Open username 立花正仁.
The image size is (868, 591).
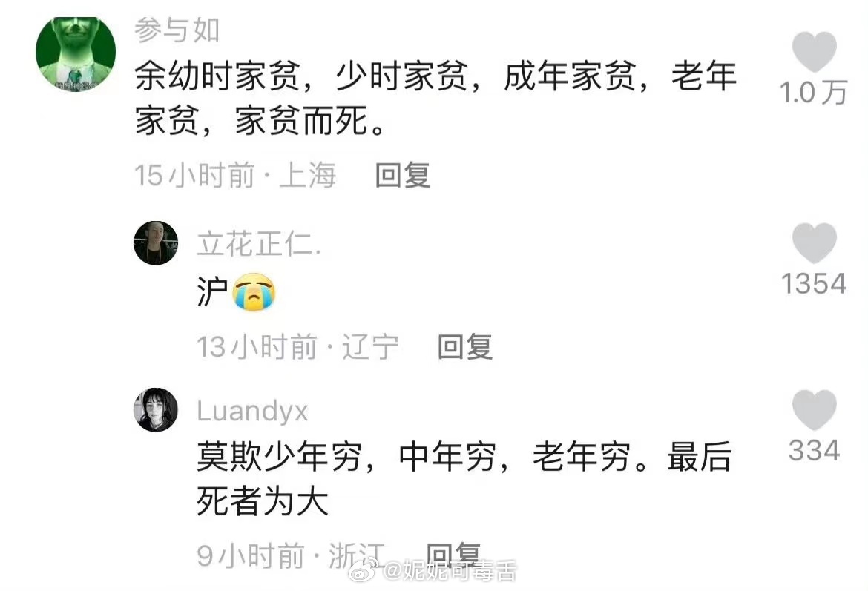tap(258, 244)
